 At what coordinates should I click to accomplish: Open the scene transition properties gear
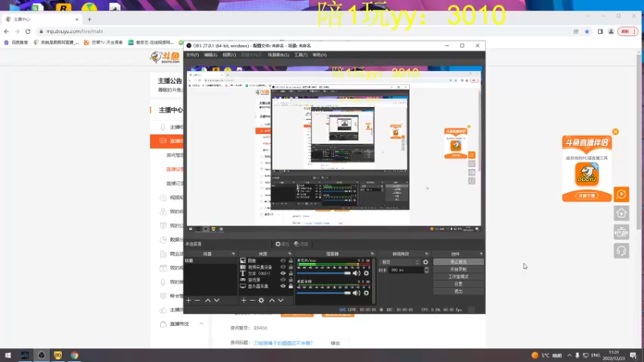426,262
